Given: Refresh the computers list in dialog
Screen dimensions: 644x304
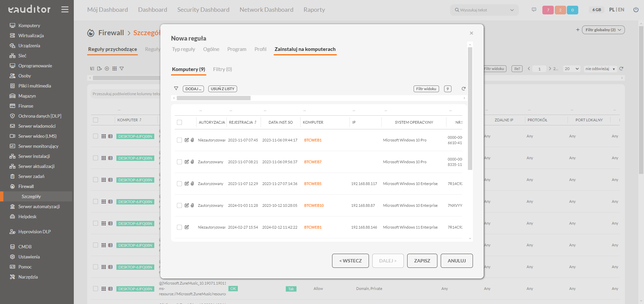Looking at the screenshot, I should coord(464,89).
